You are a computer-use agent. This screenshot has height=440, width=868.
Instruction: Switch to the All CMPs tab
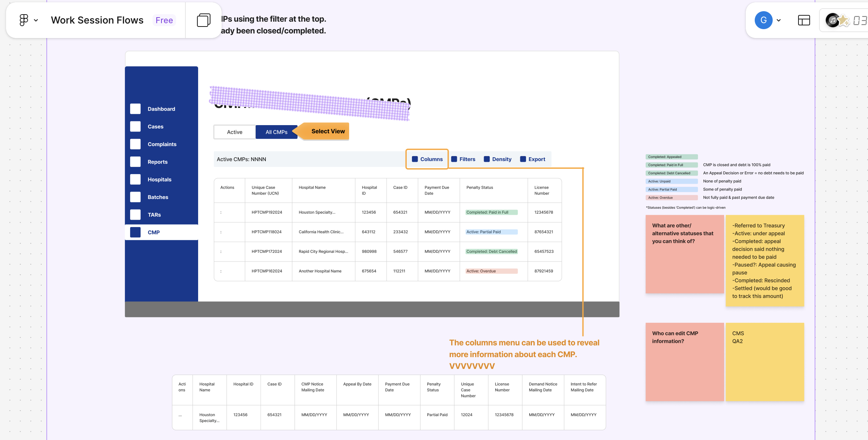coord(276,132)
